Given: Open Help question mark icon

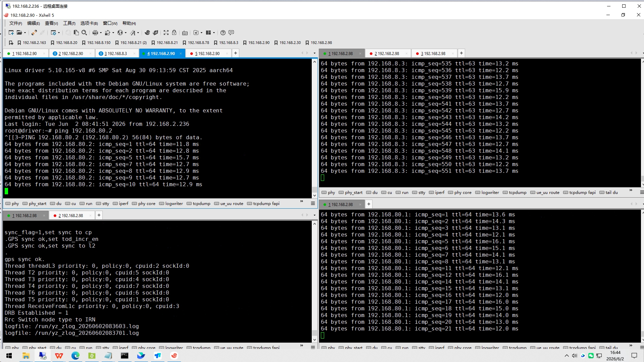Looking at the screenshot, I should [x=223, y=33].
